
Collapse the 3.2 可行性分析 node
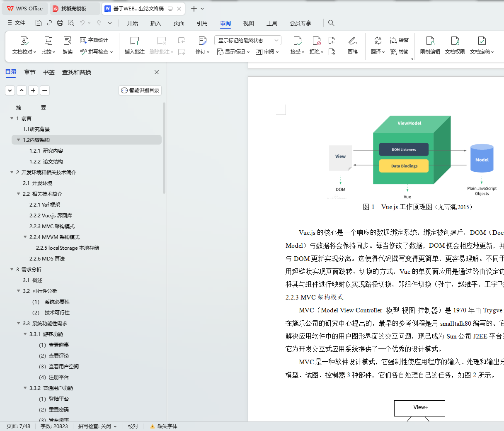coord(18,291)
